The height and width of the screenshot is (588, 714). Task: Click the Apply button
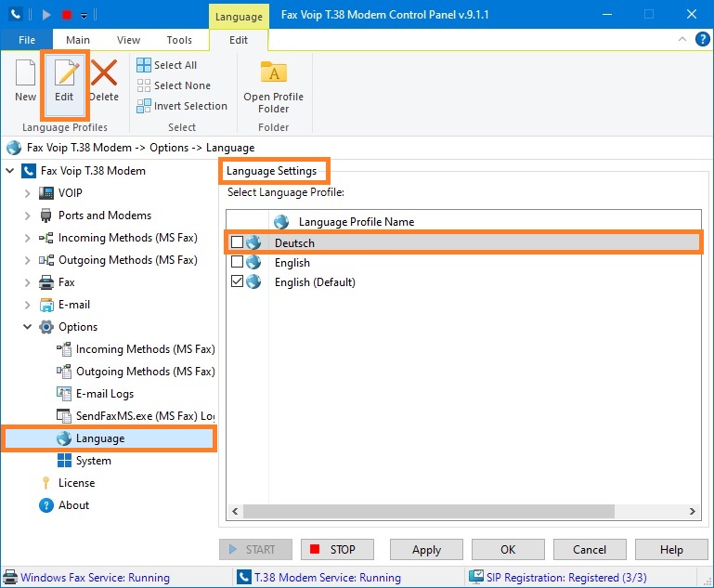point(427,550)
